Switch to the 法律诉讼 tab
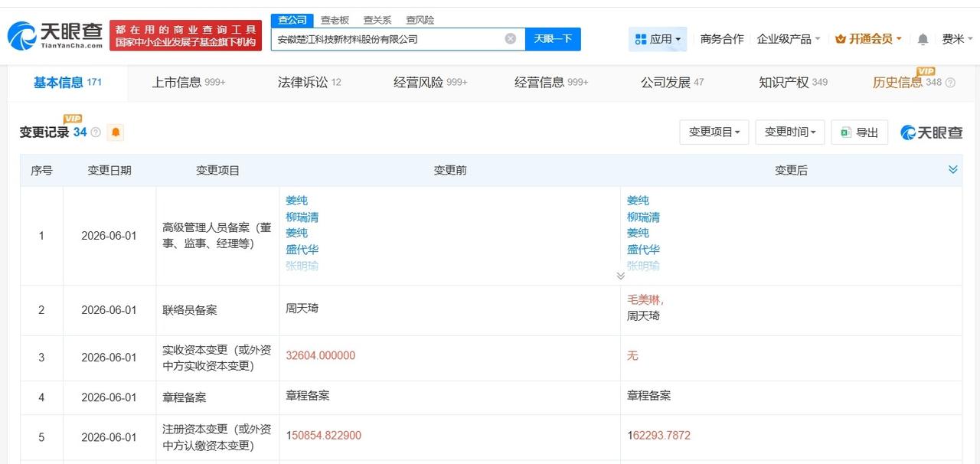This screenshot has width=980, height=464. pos(309,83)
